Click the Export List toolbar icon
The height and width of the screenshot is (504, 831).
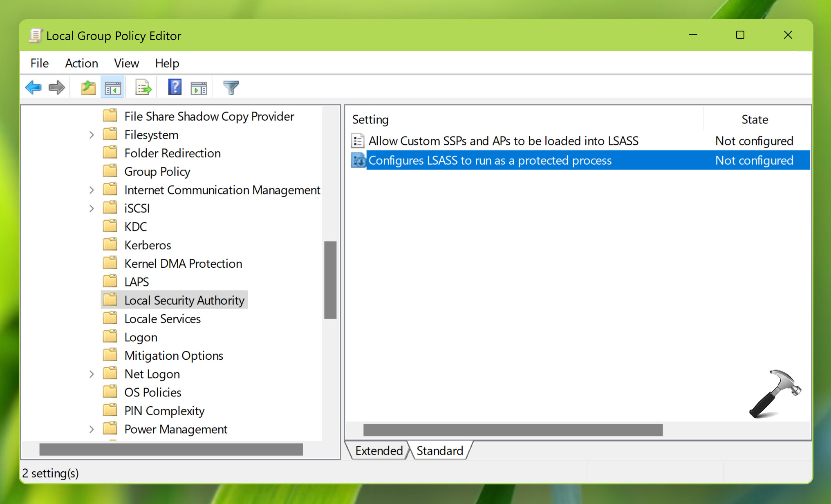[143, 87]
